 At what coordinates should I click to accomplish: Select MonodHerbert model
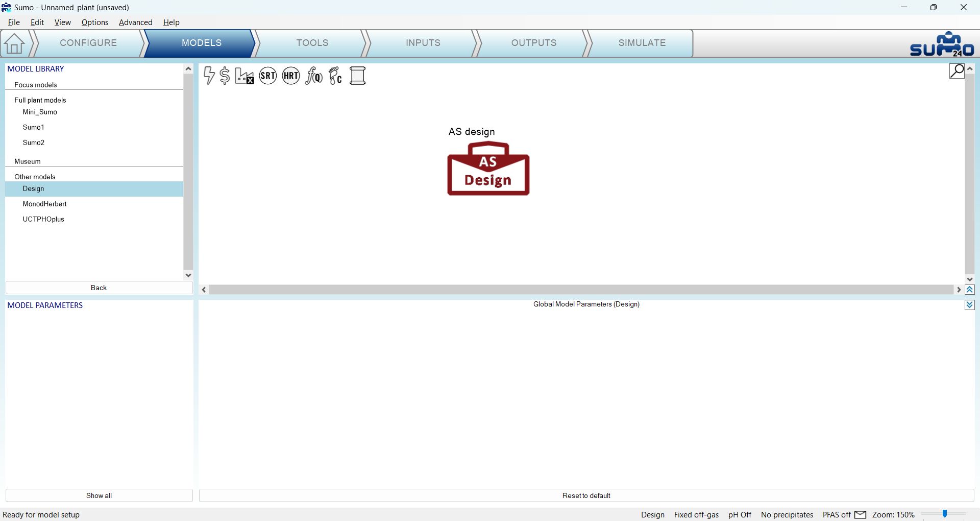point(94,204)
